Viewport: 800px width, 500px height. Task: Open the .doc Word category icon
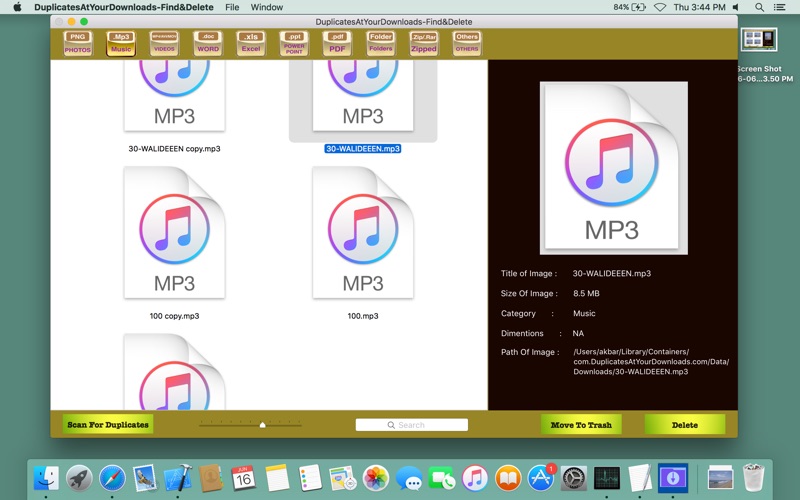208,43
